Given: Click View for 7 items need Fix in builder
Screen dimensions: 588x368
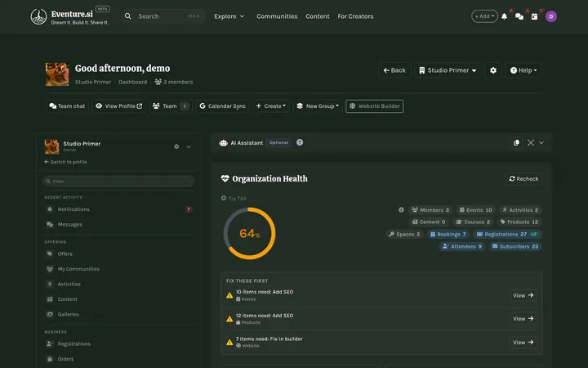Looking at the screenshot, I should pyautogui.click(x=523, y=343).
